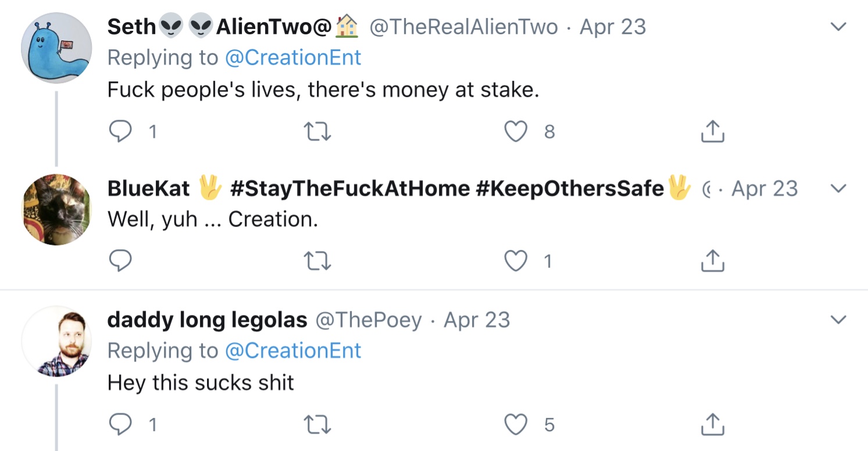
Task: Open more options for BlueKat's tweet
Action: (x=837, y=188)
